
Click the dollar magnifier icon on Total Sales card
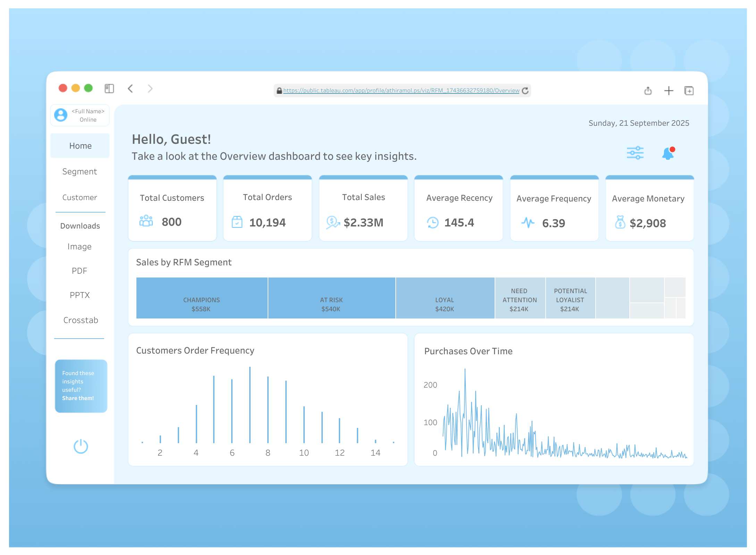[332, 222]
